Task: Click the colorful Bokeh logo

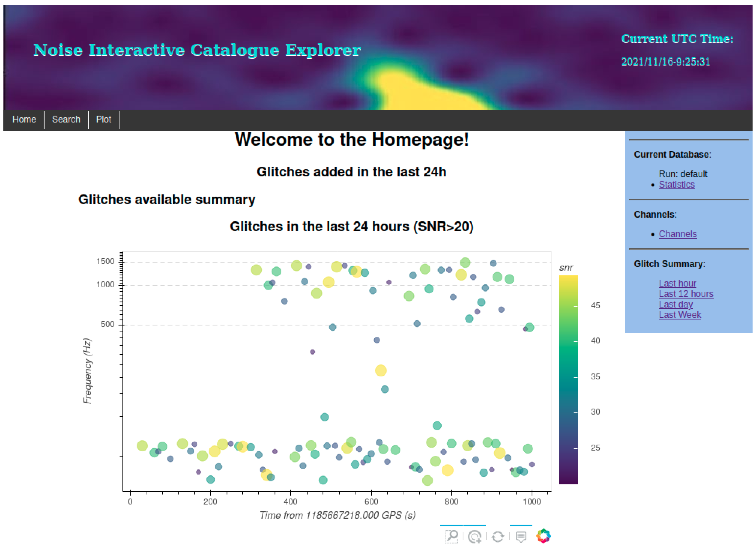Action: (543, 536)
